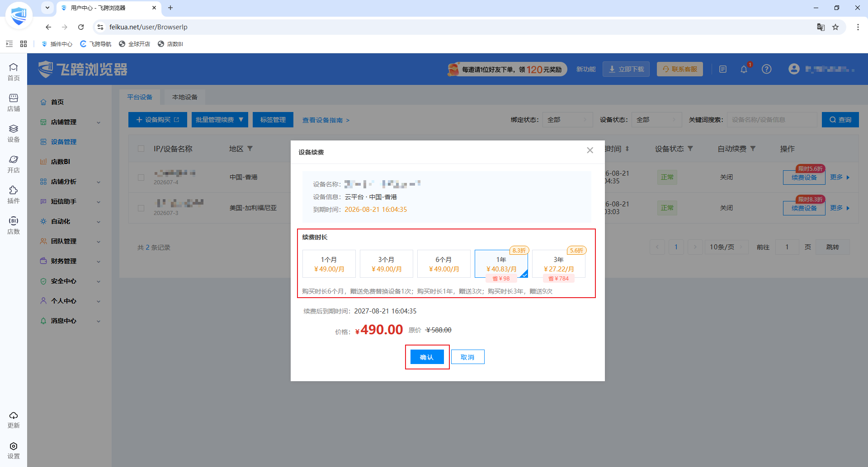Click the translate page icon
868x467 pixels.
coord(821,27)
